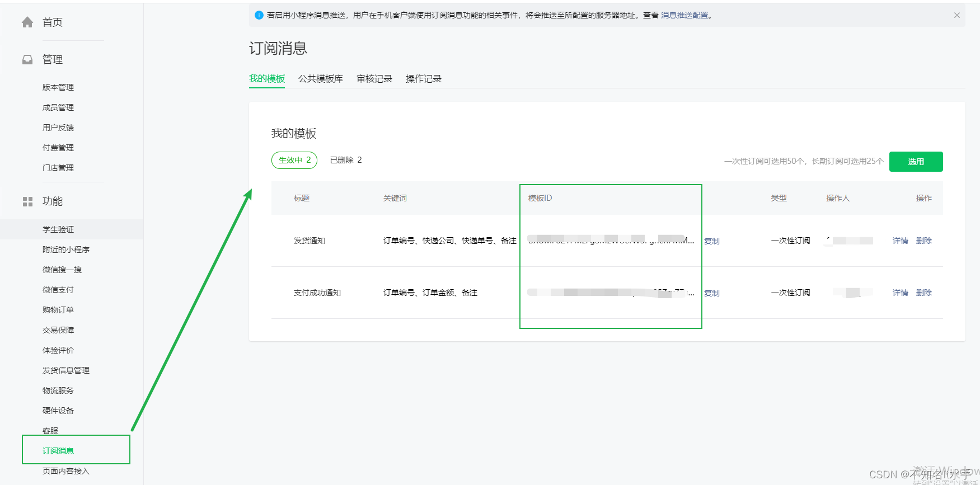The image size is (980, 485).
Task: Click the blue info icon in banner
Action: (x=259, y=15)
